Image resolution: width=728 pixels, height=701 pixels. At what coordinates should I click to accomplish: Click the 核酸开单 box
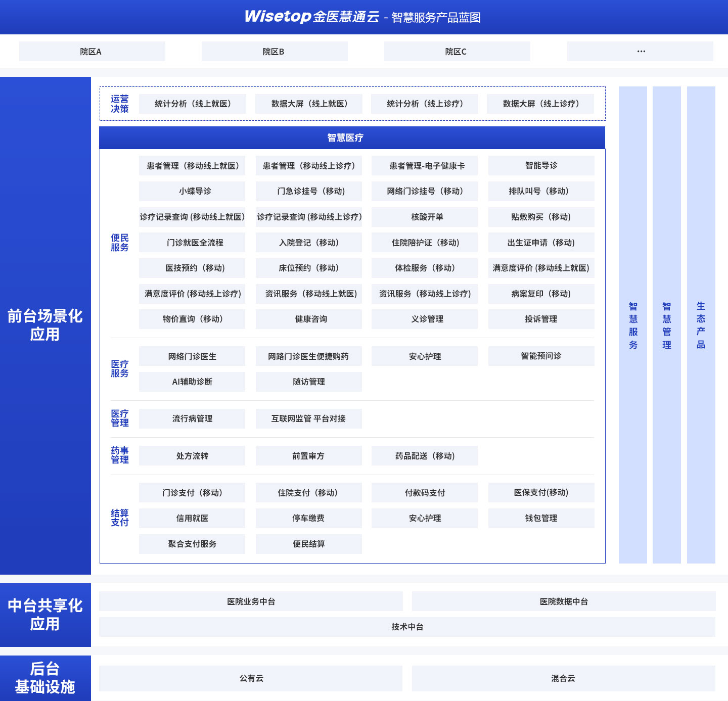point(425,217)
